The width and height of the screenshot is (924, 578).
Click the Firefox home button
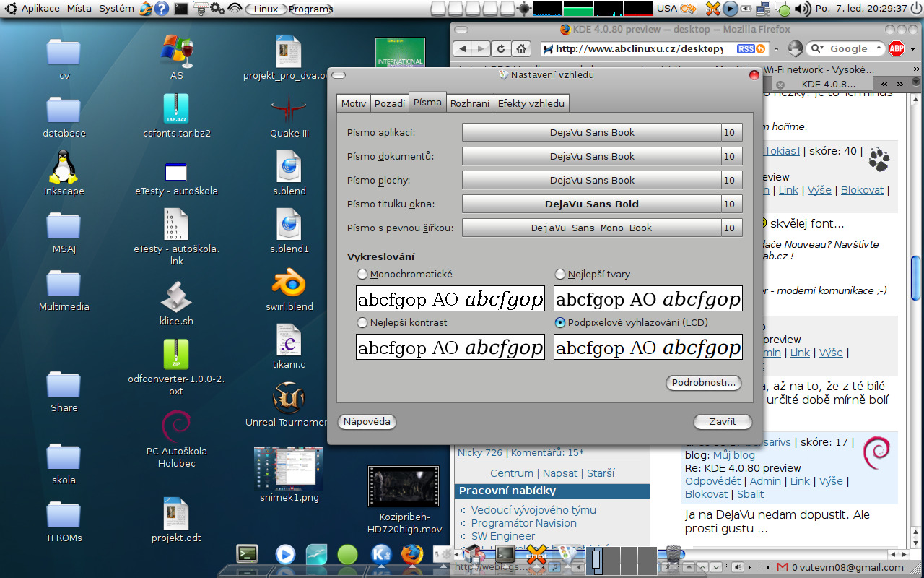coord(521,49)
